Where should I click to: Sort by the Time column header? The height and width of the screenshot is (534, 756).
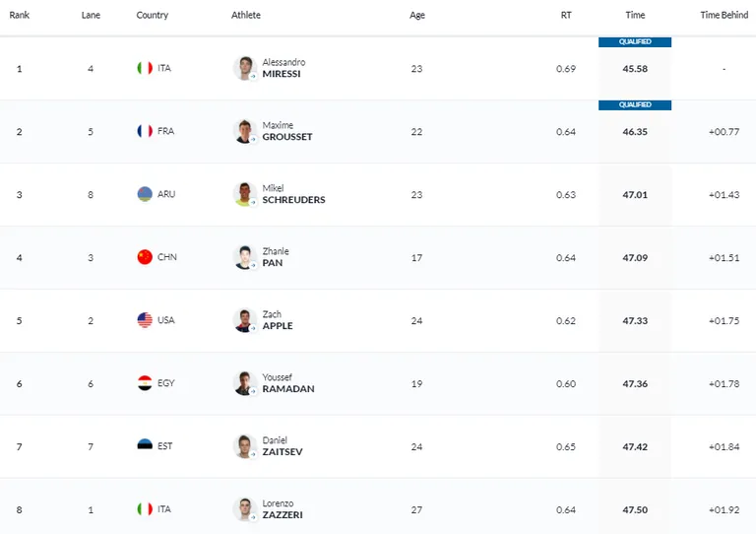click(635, 15)
